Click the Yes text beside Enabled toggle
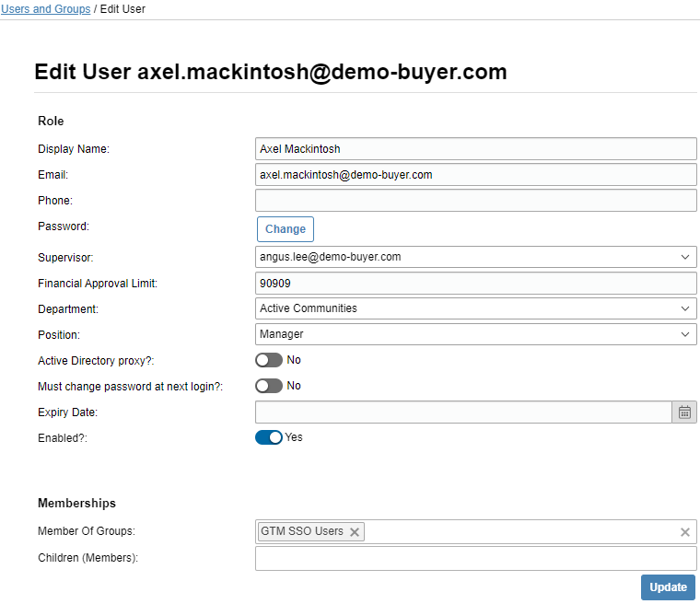 [x=294, y=437]
